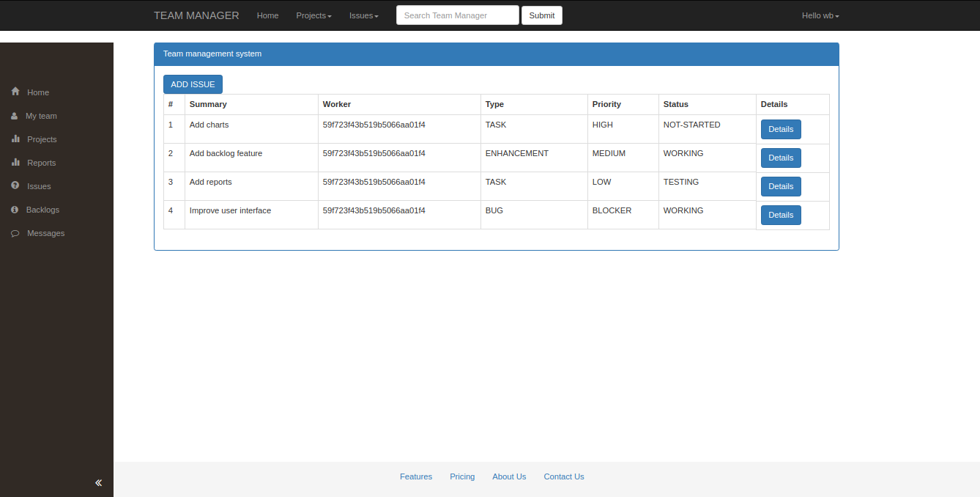The height and width of the screenshot is (497, 980).
Task: Click the Status column header
Action: (x=708, y=104)
